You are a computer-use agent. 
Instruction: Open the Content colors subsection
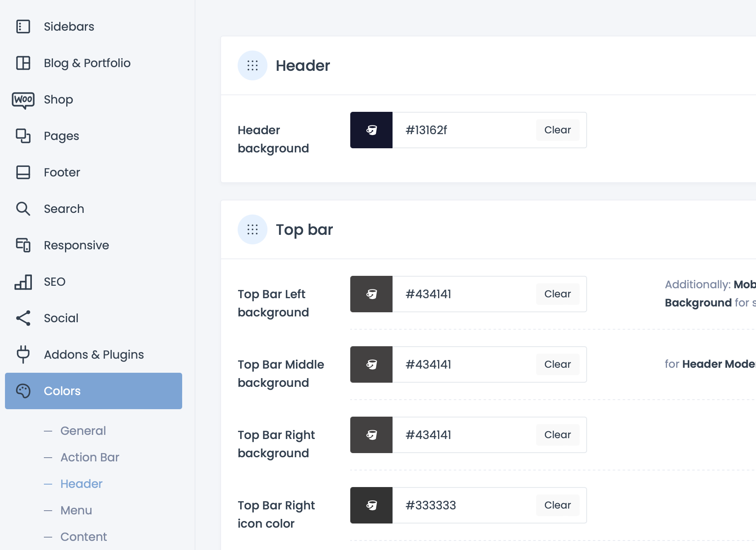84,537
